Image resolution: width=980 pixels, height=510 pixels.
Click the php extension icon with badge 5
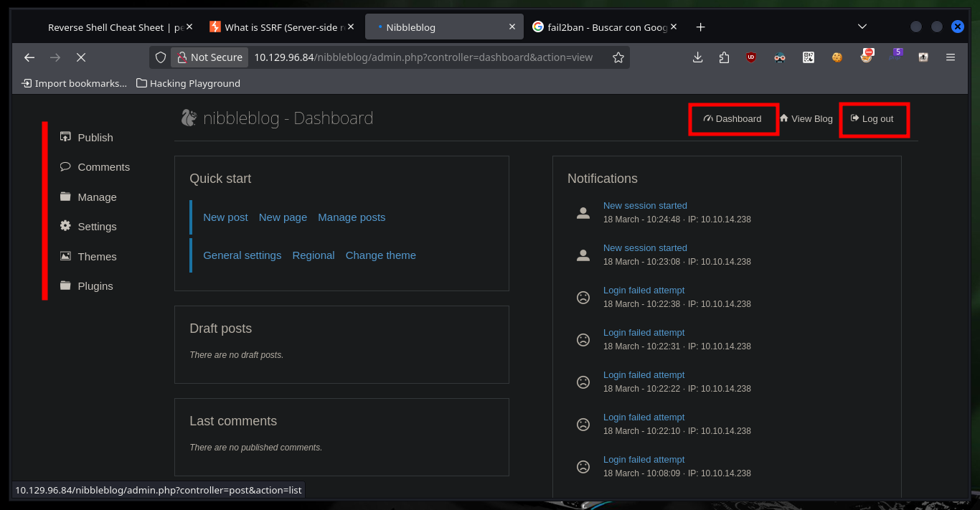[x=895, y=55]
